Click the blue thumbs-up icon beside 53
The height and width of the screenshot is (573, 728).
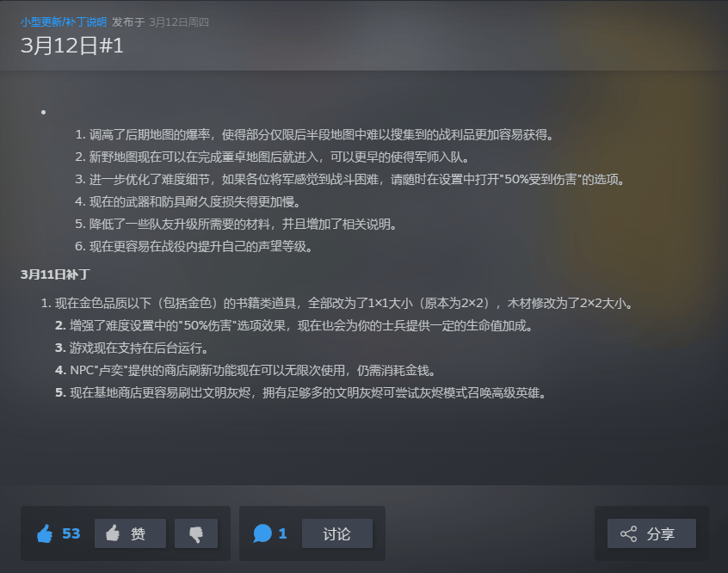click(45, 533)
